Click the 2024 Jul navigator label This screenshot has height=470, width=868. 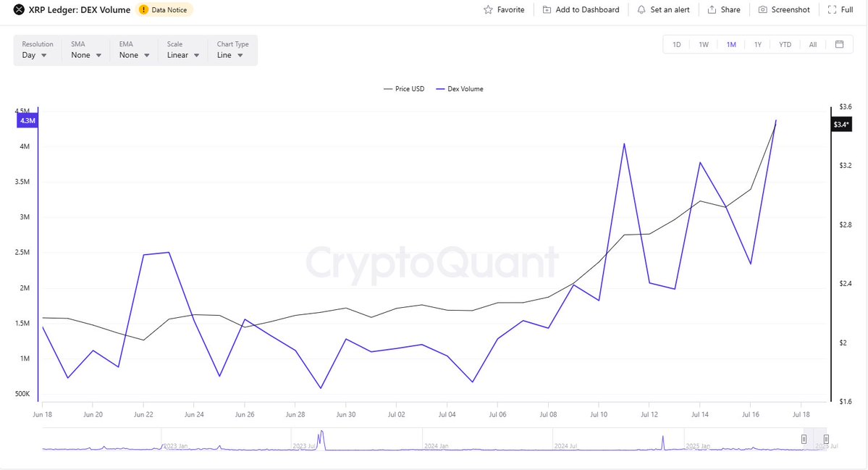(565, 445)
